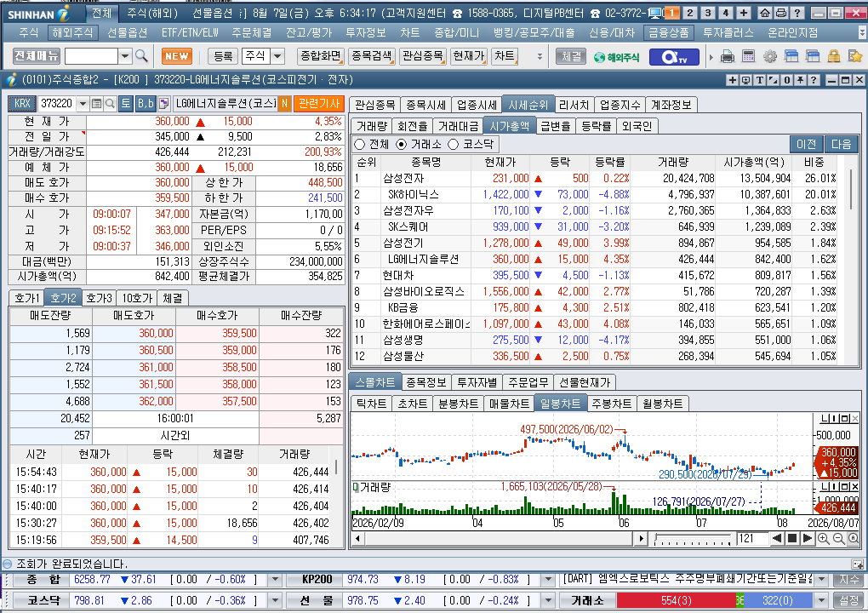Click the zoom-in magnifier under the chart
868x613 pixels.
coord(824,538)
